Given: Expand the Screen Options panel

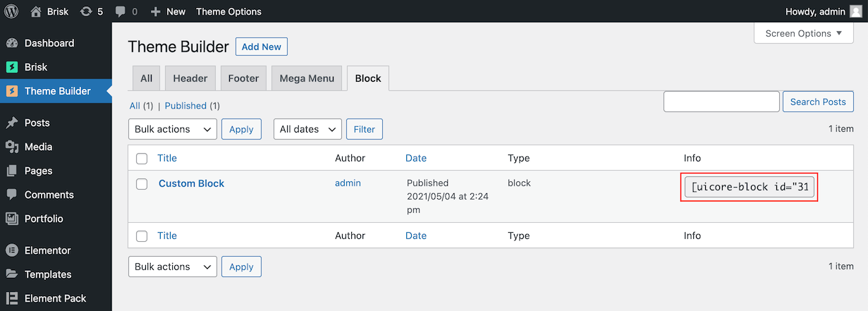Looking at the screenshot, I should [x=804, y=33].
